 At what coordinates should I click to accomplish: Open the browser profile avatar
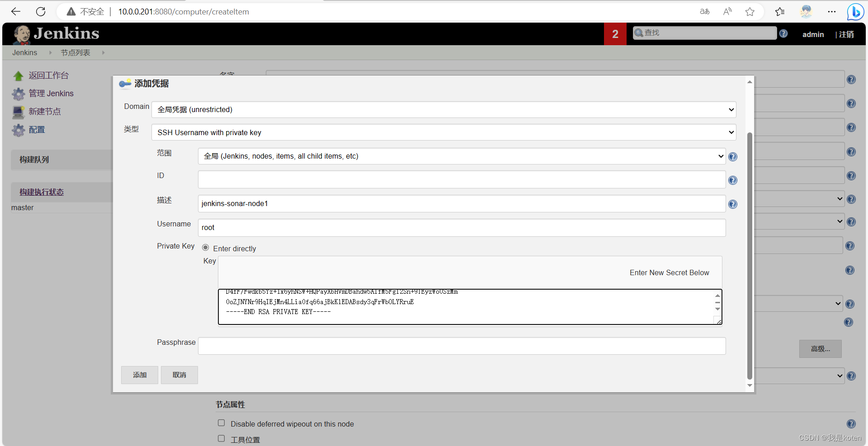(806, 12)
